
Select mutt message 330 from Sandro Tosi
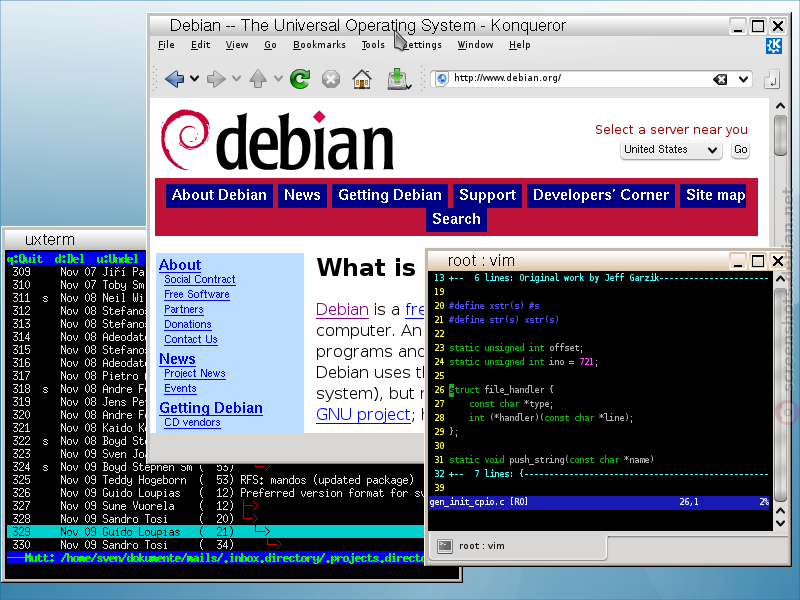(215, 545)
